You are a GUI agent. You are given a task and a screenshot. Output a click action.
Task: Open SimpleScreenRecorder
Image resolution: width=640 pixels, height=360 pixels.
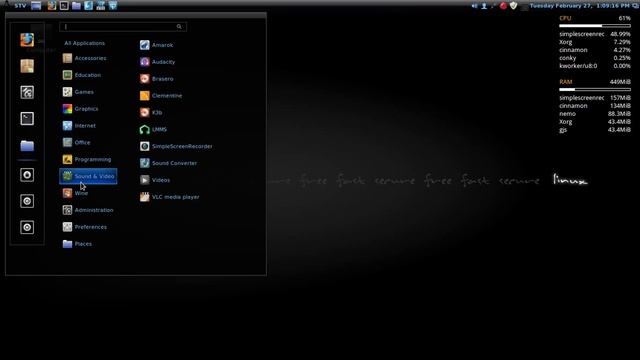(x=176, y=146)
